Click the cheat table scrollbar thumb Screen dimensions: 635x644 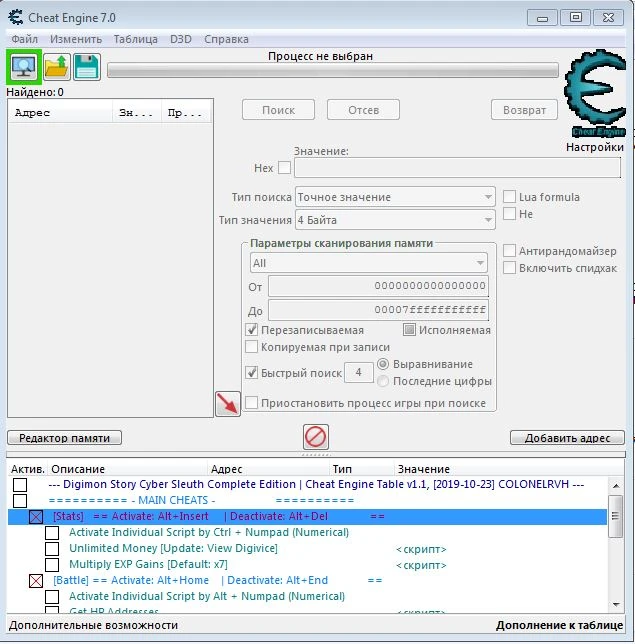coord(616,516)
